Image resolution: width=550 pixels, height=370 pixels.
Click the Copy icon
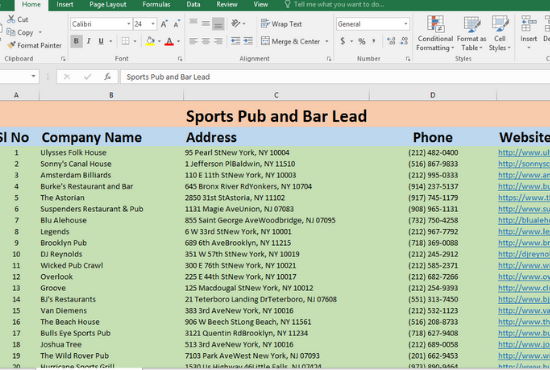click(11, 32)
